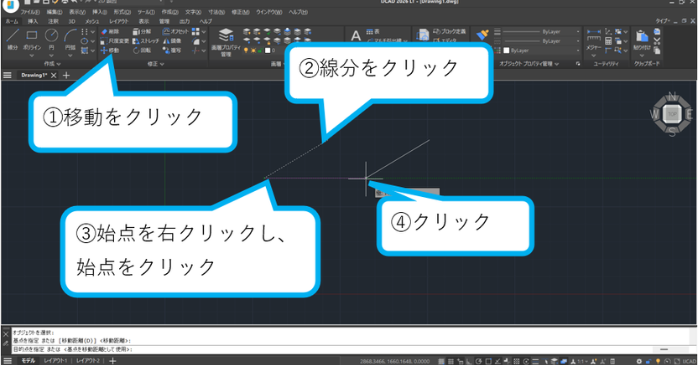Open the ByLayer color dropdown
Image resolution: width=698 pixels, height=365 pixels.
542,50
